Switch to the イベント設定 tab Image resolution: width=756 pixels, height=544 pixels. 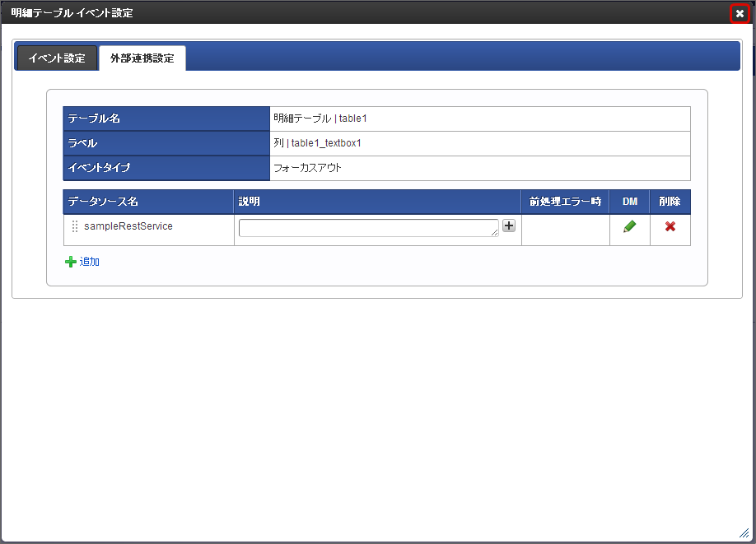[x=57, y=58]
